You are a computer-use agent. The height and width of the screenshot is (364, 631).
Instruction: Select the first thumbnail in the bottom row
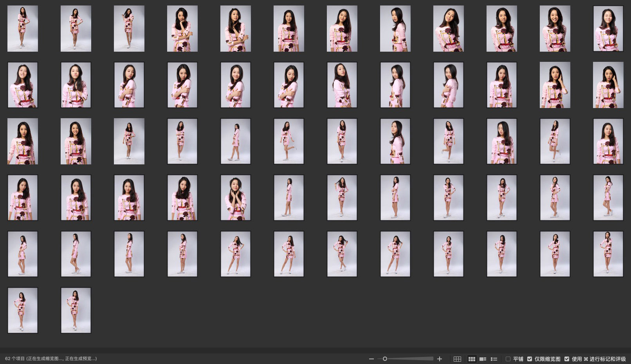coord(23,310)
